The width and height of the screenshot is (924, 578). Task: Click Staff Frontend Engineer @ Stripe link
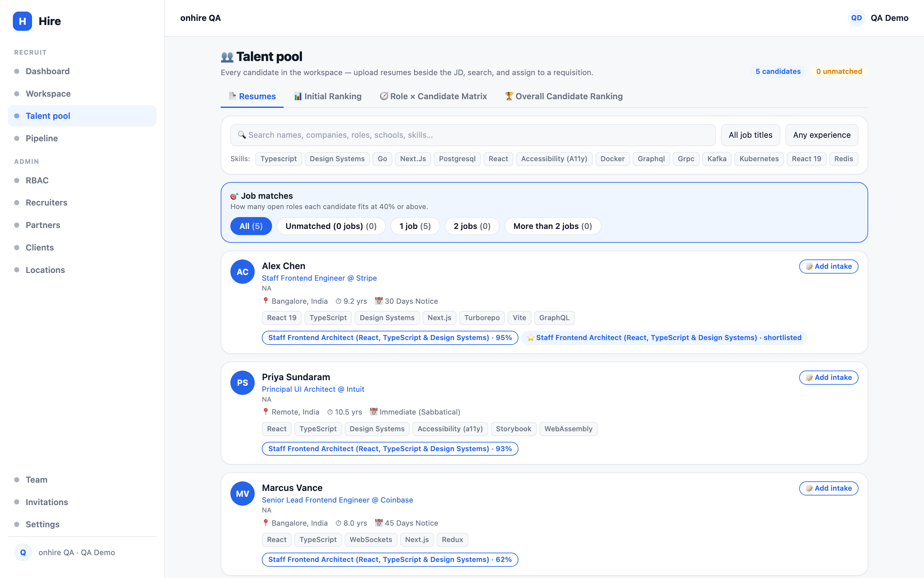pyautogui.click(x=319, y=278)
